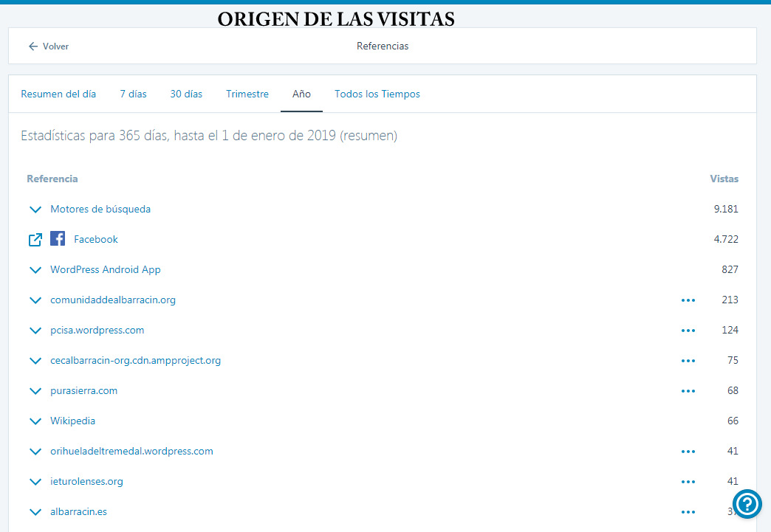The height and width of the screenshot is (532, 771).
Task: Open the Facebook external link icon
Action: [35, 240]
